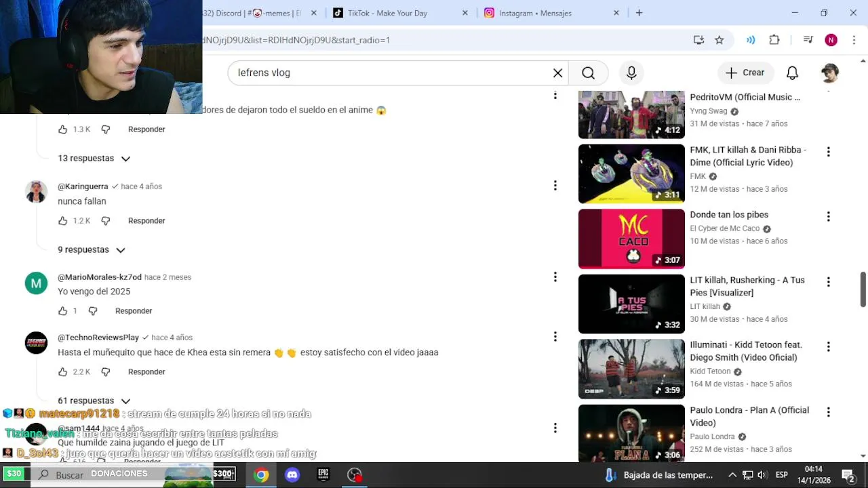This screenshot has width=868, height=488.
Task: Click the ESP language indicator
Action: (781, 475)
